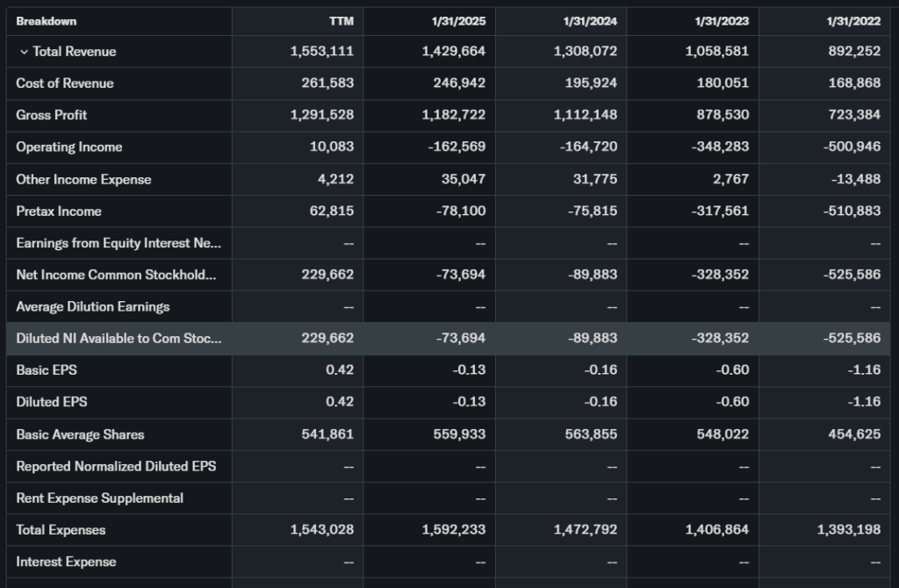
Task: Click the 1/31/2023 column header
Action: (722, 21)
